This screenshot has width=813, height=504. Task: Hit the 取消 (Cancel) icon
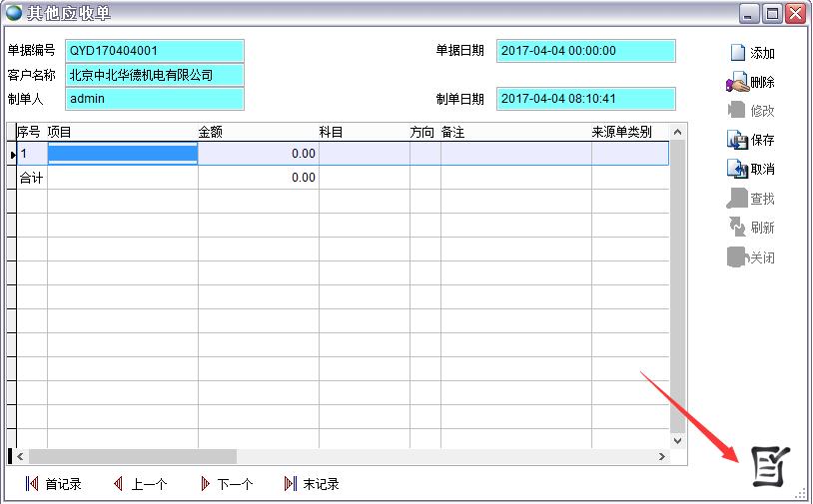click(736, 170)
